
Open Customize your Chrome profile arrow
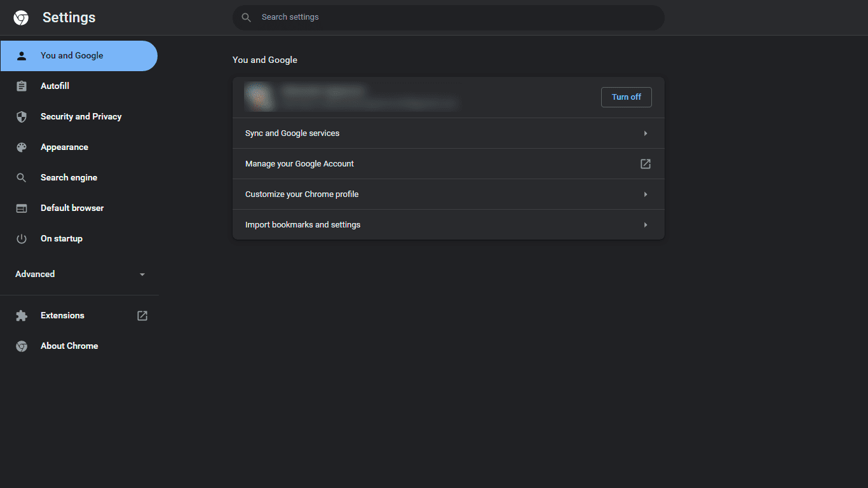(x=646, y=194)
